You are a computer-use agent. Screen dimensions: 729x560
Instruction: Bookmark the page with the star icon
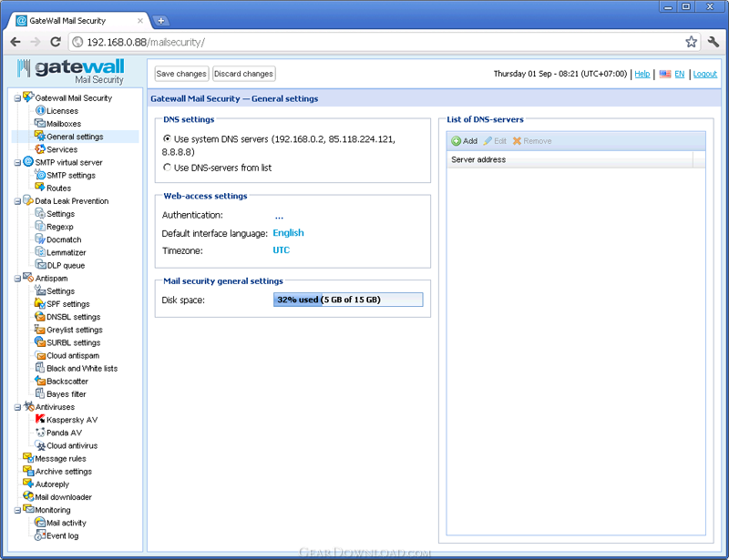(x=691, y=42)
